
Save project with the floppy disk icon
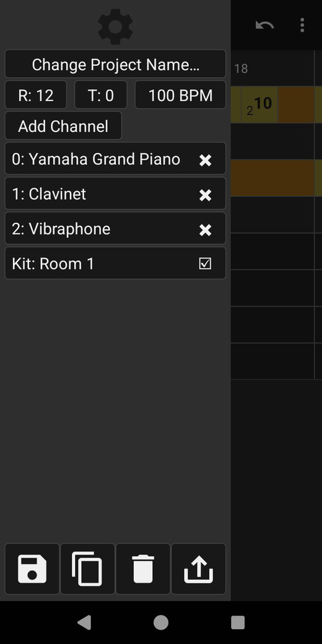(x=32, y=569)
